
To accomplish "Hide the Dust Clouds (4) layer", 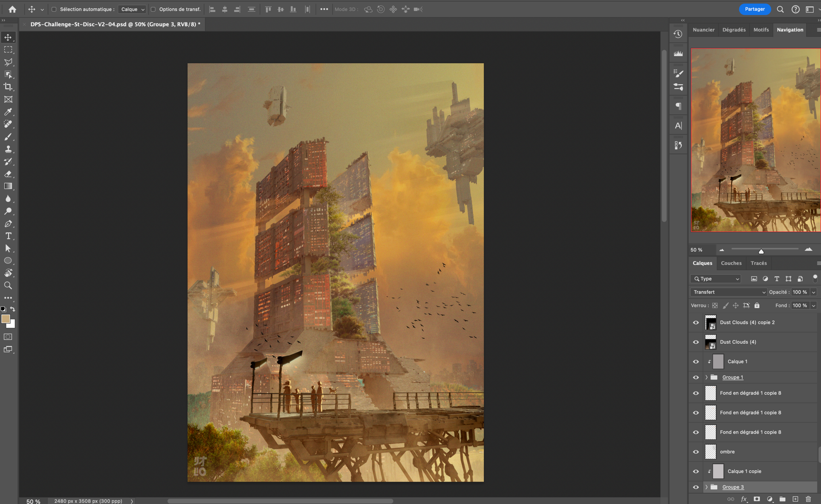I will (x=696, y=342).
